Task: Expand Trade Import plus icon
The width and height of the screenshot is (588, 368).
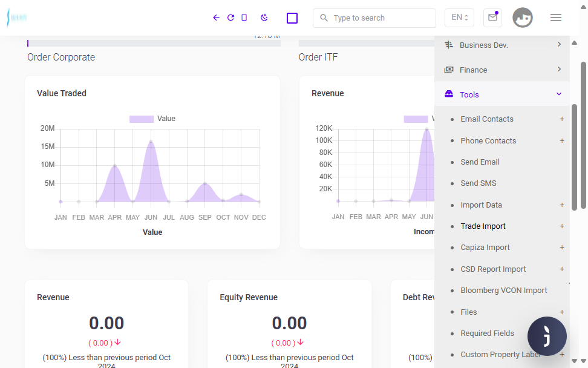Action: click(562, 226)
